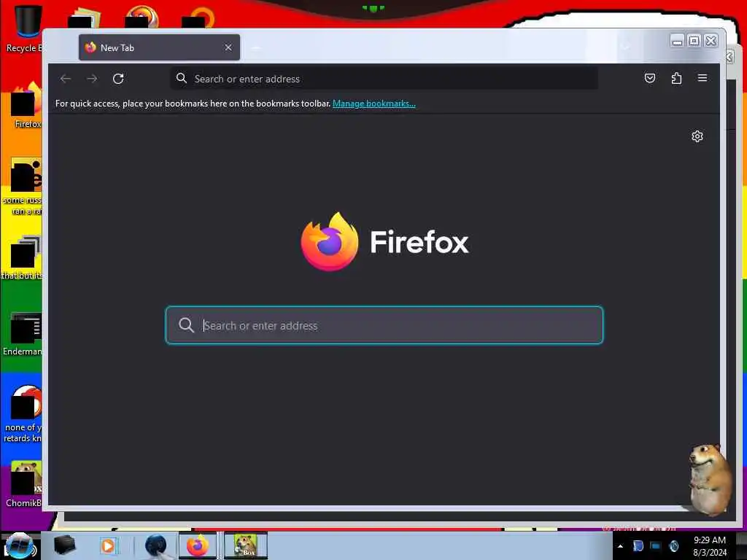This screenshot has width=747, height=560.
Task: Click the taskbar clock showing 9:29 AM
Action: coord(710,546)
